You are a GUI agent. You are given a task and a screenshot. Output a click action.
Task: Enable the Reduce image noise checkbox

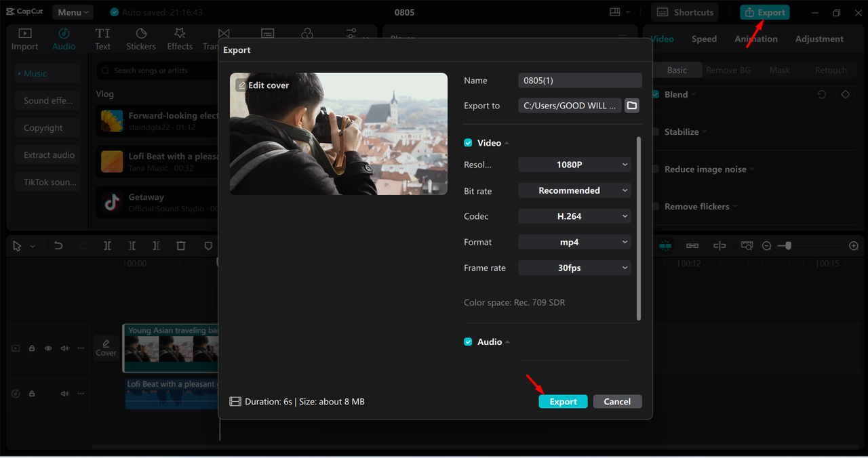(x=655, y=169)
